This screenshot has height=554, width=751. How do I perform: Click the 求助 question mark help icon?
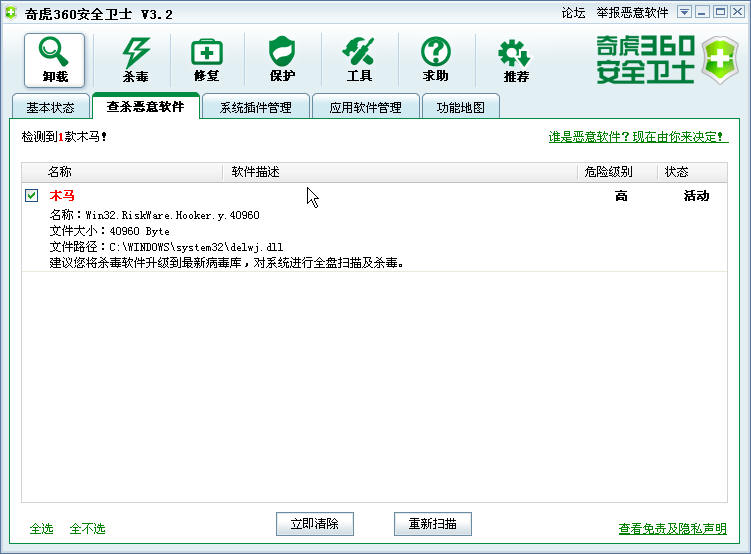click(x=435, y=60)
